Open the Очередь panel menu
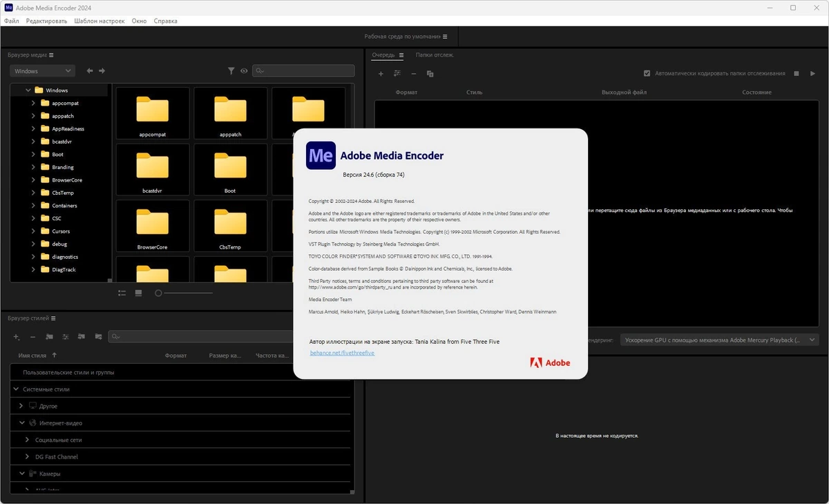 [401, 55]
